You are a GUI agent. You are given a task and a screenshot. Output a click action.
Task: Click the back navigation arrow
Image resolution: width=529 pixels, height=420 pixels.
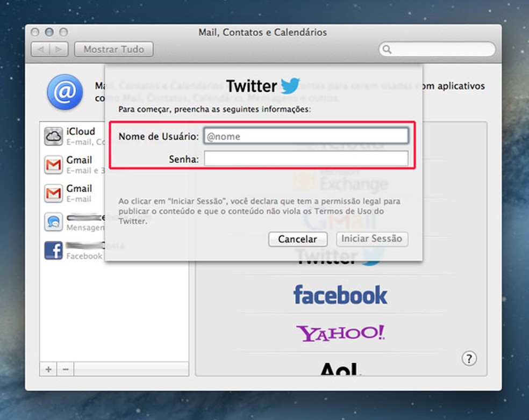coord(41,49)
